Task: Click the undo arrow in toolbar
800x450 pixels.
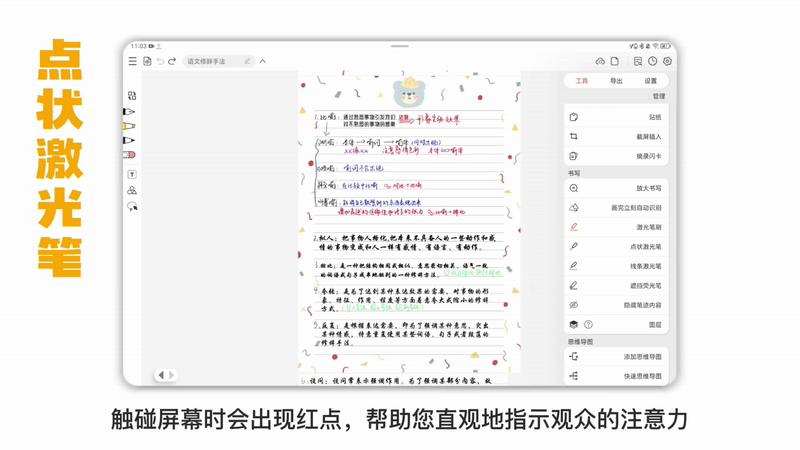Action: coord(160,61)
